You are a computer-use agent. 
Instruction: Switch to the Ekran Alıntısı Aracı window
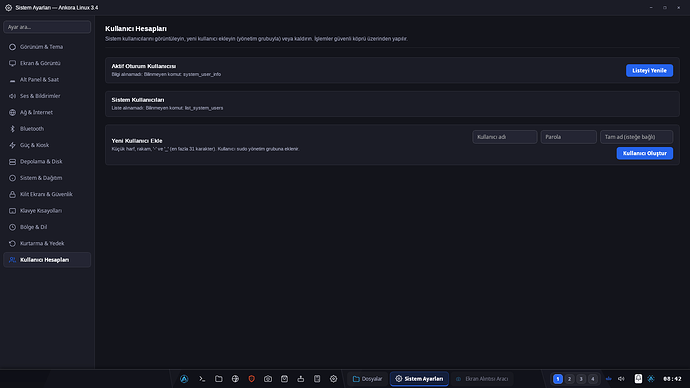(482, 379)
